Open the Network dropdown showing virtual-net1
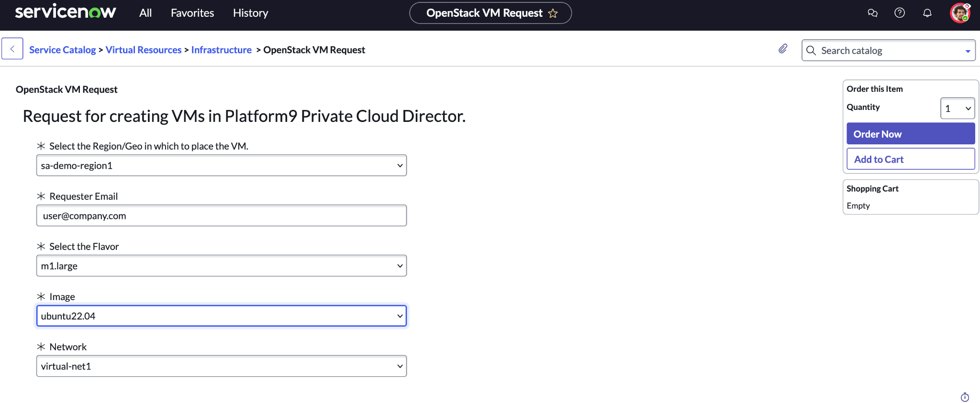Screen dimensions: 980x403 222,366
